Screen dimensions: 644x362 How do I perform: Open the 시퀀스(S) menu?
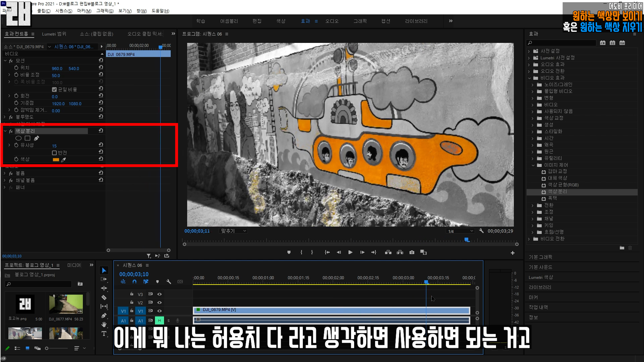pos(64,11)
